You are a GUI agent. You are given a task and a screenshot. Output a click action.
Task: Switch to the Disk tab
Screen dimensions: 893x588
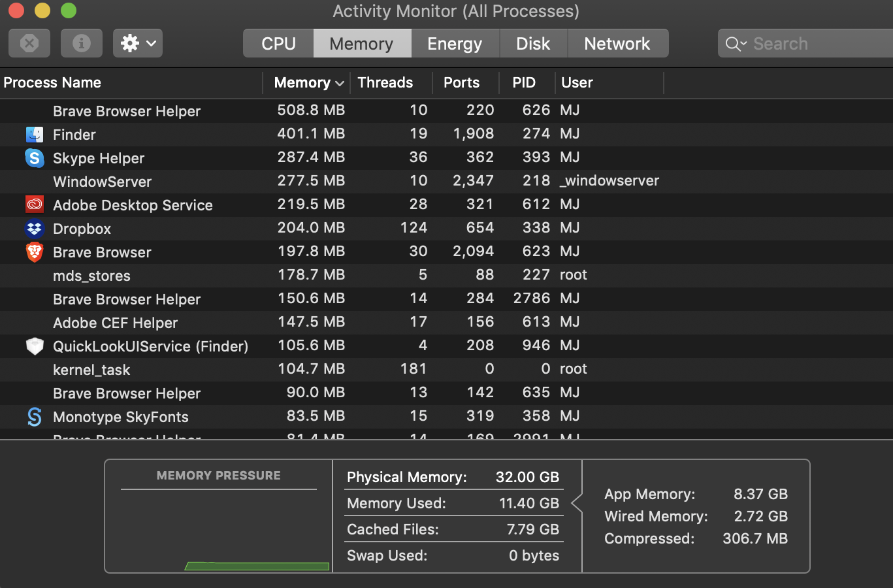pyautogui.click(x=533, y=43)
